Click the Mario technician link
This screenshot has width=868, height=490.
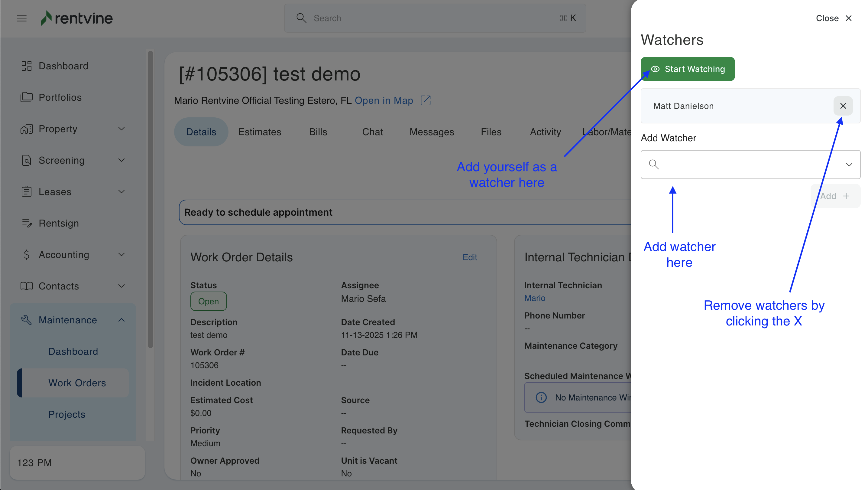click(x=534, y=298)
